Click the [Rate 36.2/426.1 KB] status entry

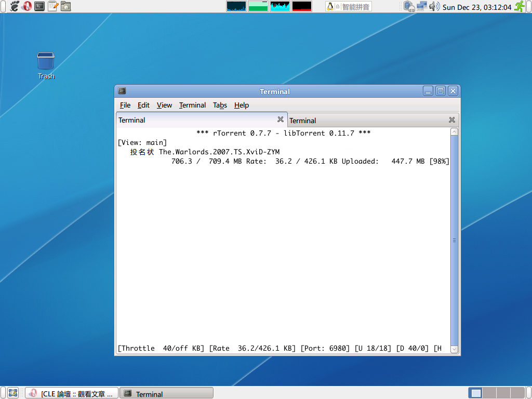coord(252,349)
